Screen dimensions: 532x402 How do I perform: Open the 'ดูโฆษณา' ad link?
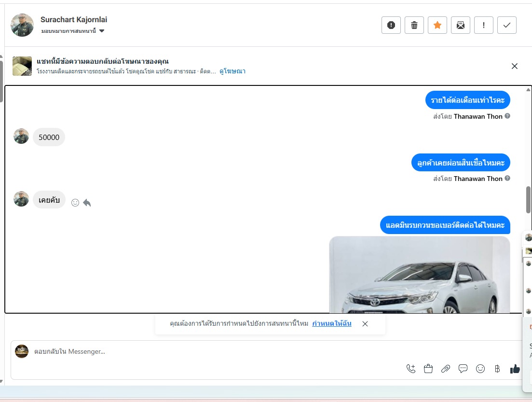click(x=232, y=71)
